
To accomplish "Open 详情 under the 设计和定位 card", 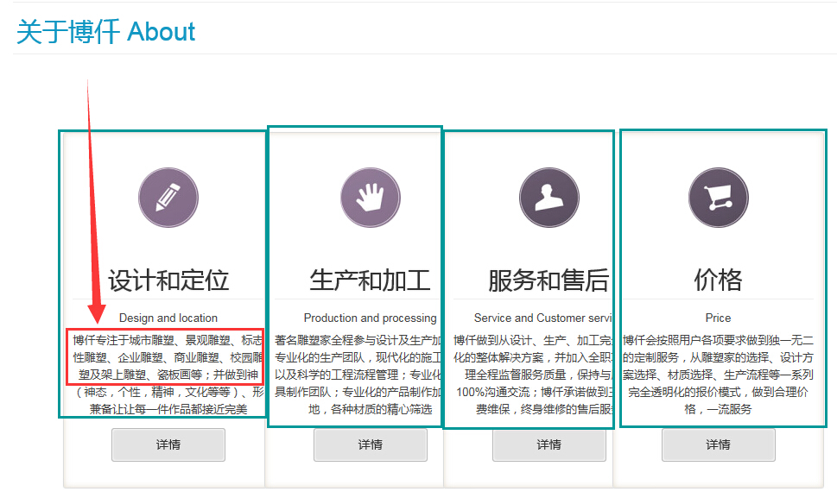I will [x=168, y=444].
